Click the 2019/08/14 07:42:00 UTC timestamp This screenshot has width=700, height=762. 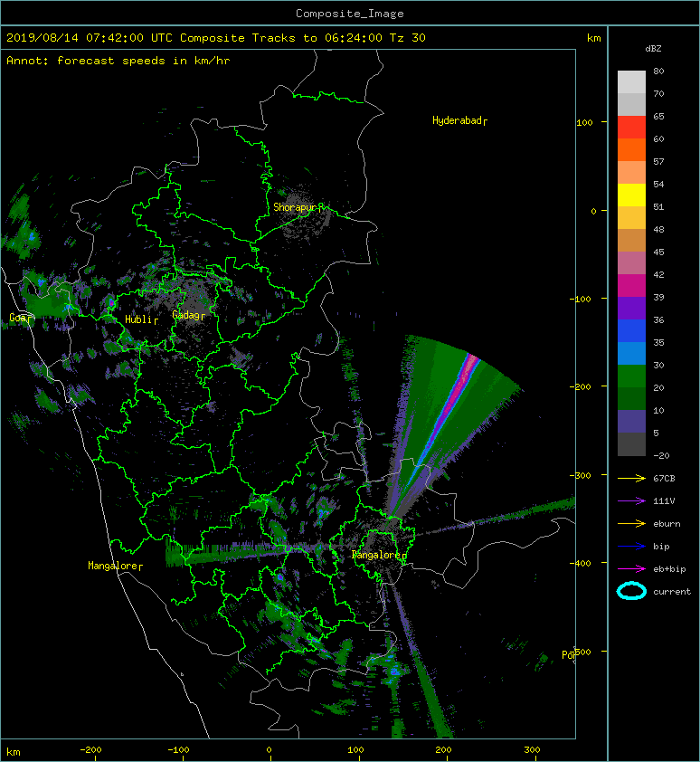pos(90,38)
